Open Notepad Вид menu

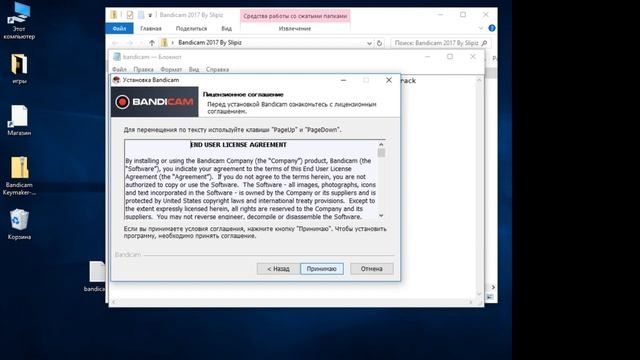point(194,69)
